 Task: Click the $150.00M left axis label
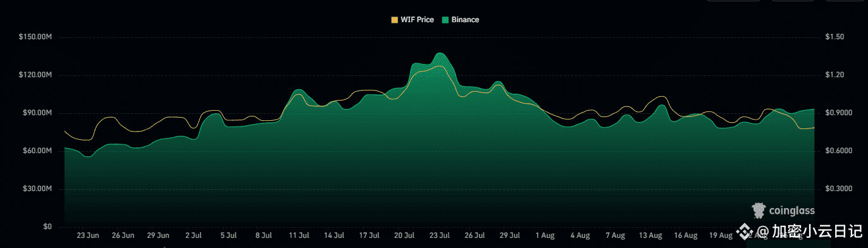coord(35,37)
